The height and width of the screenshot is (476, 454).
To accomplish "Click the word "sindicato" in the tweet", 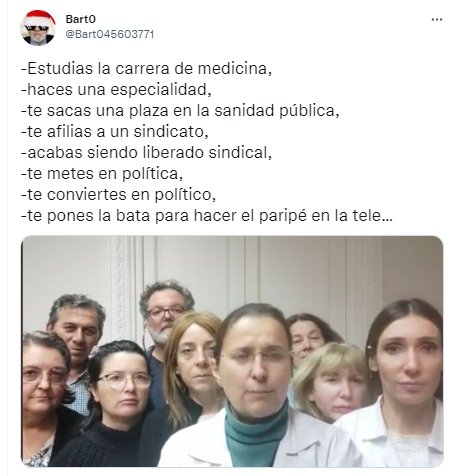I will pos(171,132).
